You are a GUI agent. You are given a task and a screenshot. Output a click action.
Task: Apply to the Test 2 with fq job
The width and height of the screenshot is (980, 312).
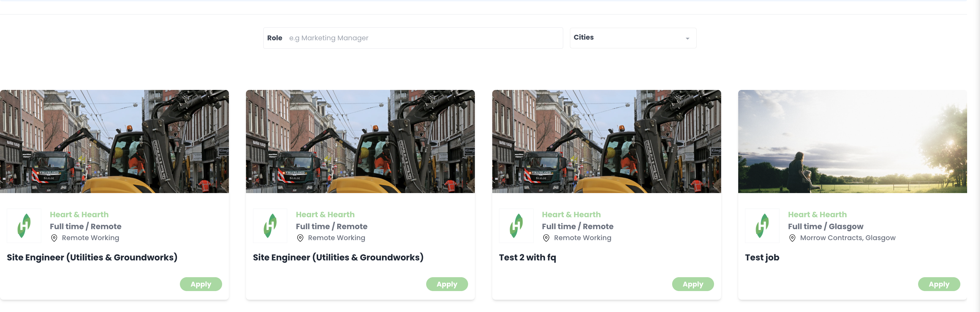click(x=693, y=284)
